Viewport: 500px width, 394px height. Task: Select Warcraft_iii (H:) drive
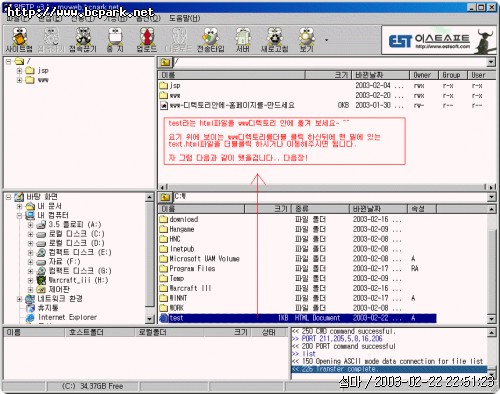(x=78, y=280)
